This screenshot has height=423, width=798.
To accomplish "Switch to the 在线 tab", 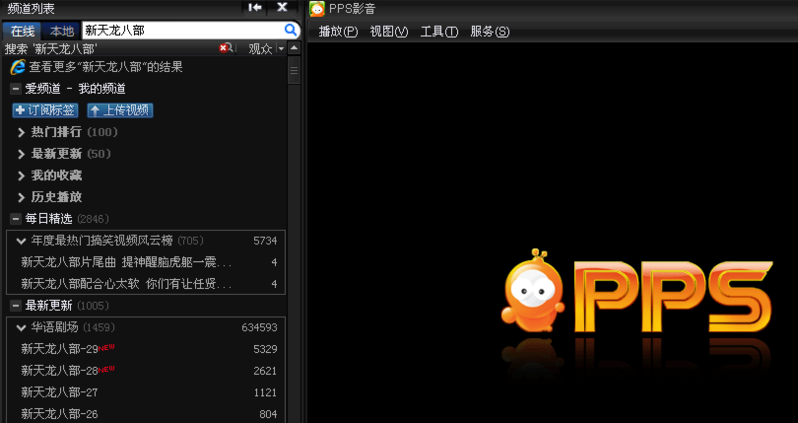I will click(22, 31).
